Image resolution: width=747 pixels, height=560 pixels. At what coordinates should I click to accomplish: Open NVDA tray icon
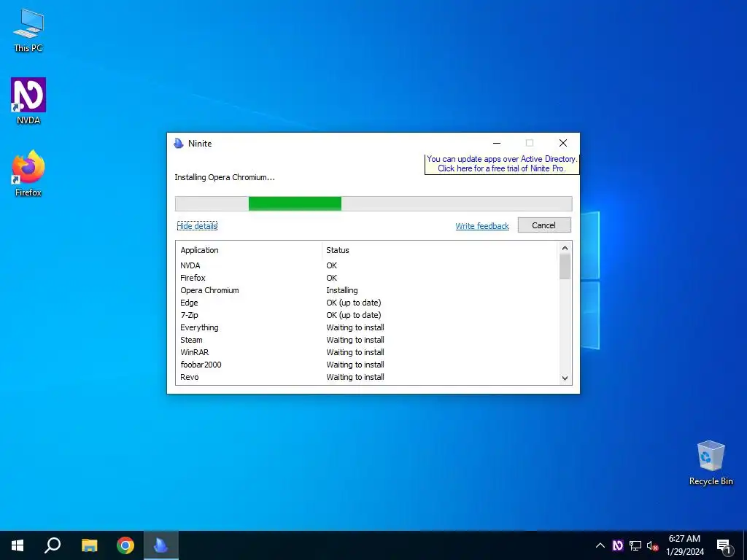(618, 545)
